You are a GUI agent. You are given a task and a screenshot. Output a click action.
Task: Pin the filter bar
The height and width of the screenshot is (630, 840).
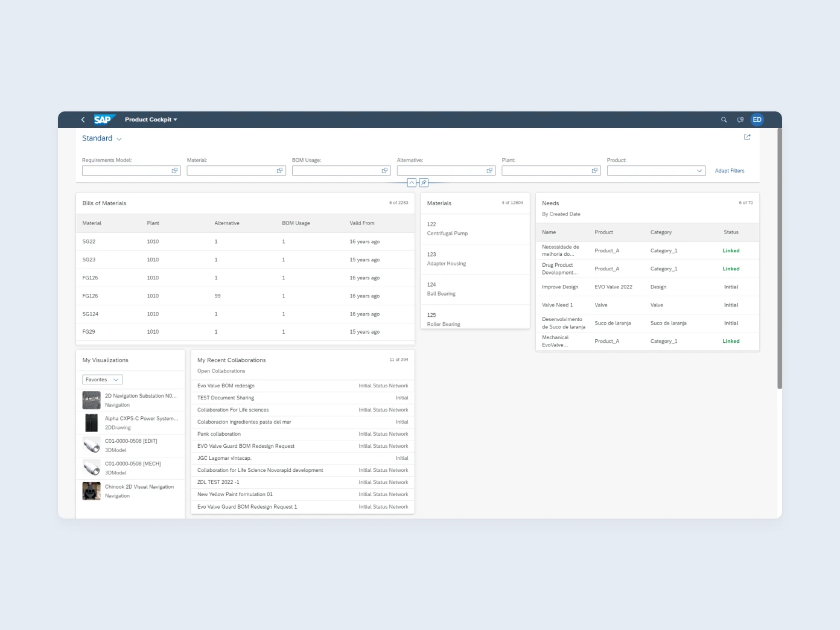[424, 182]
